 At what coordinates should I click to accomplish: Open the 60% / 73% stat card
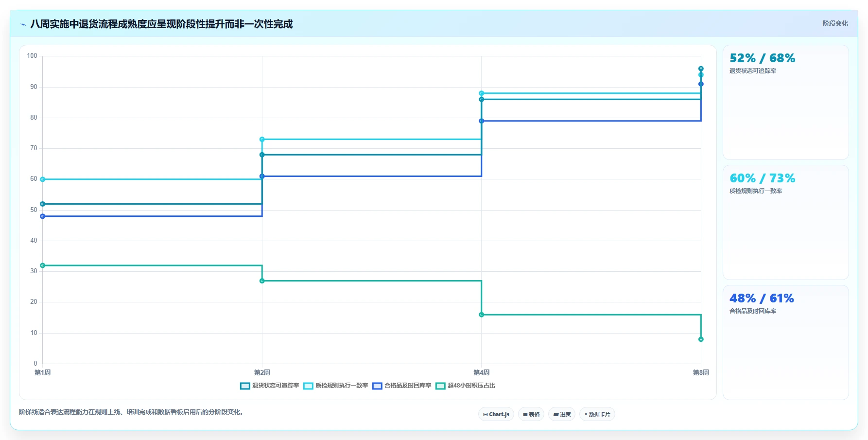[785, 222]
